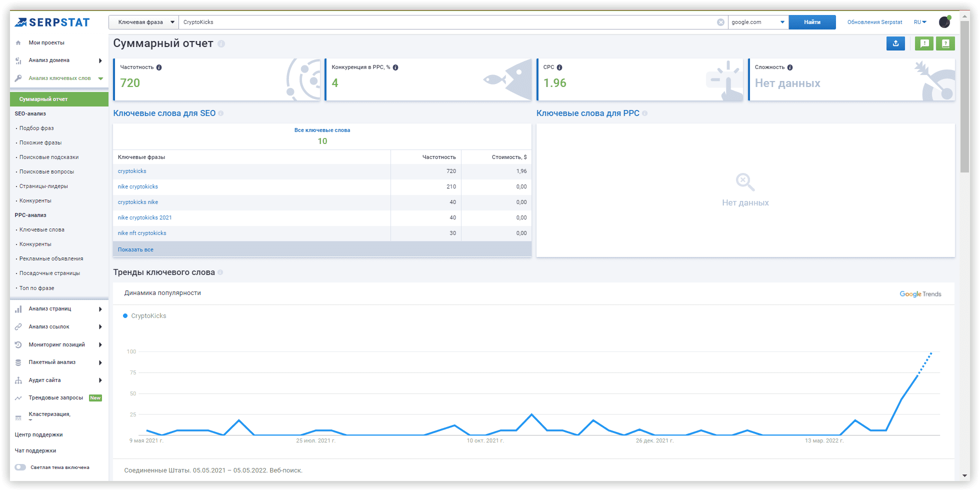Click the Пакетный анализ stack icon
Viewport: 980px width, 491px height.
point(18,362)
